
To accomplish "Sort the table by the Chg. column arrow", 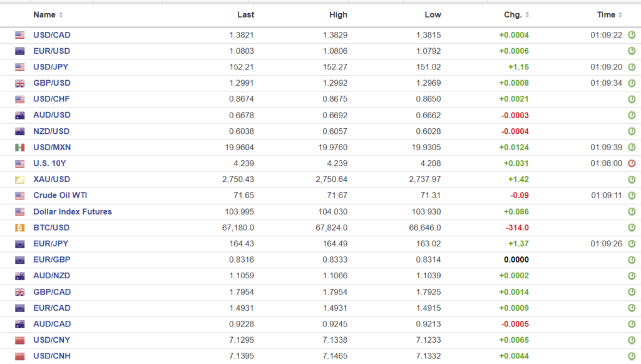I will click(528, 15).
